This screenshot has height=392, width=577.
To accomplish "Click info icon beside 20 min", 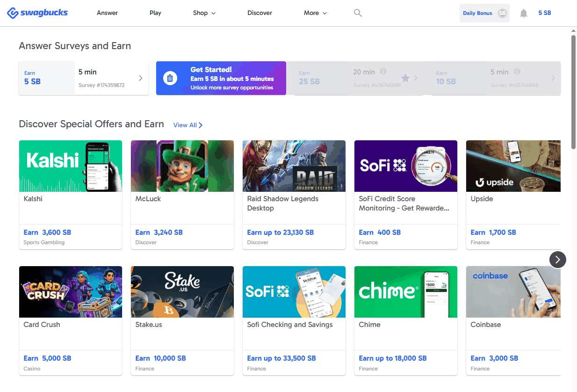I will (x=383, y=72).
